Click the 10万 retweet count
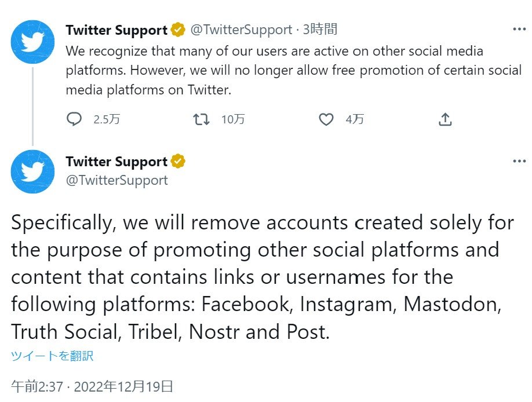The height and width of the screenshot is (402, 532). pyautogui.click(x=233, y=119)
